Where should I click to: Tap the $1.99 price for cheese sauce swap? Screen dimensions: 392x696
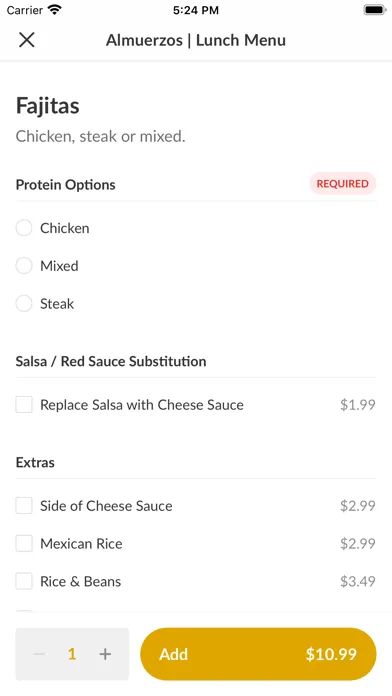click(x=358, y=404)
